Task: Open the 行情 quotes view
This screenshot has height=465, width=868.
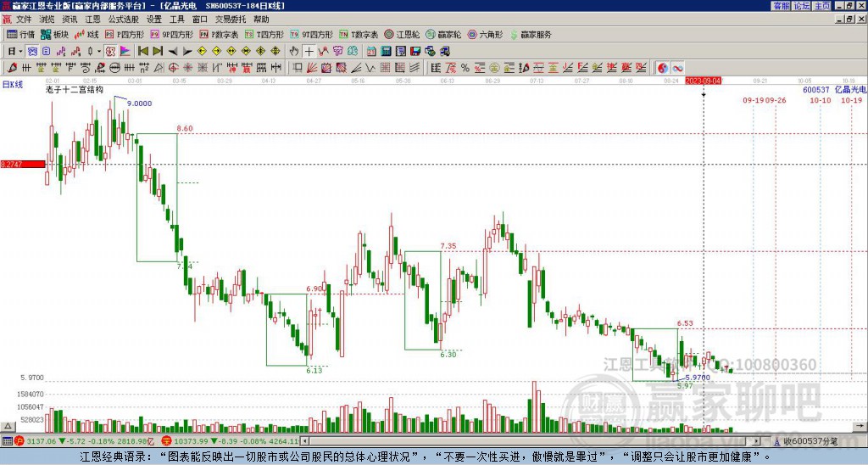Action: (x=20, y=34)
